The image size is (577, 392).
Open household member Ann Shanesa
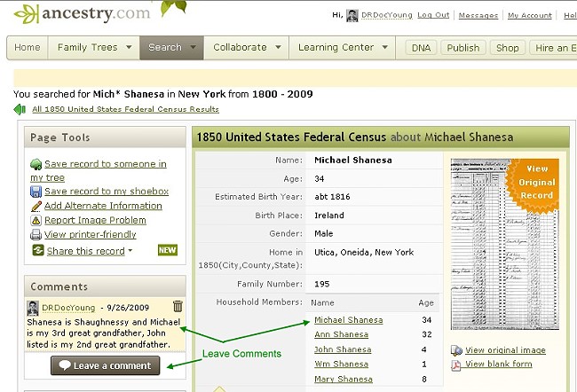click(341, 334)
